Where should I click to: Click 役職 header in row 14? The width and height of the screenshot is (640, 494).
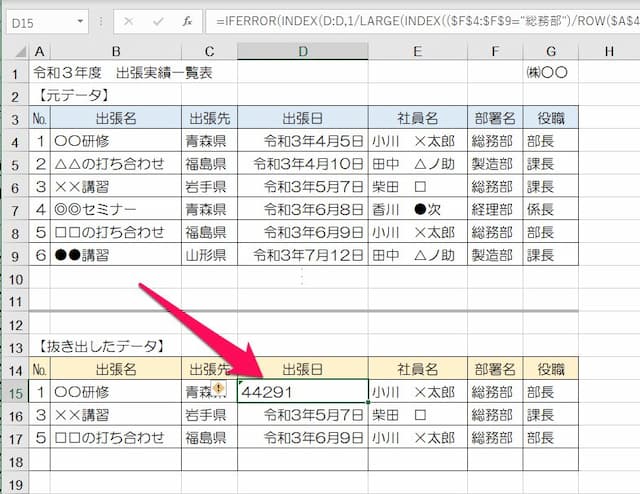pyautogui.click(x=551, y=369)
